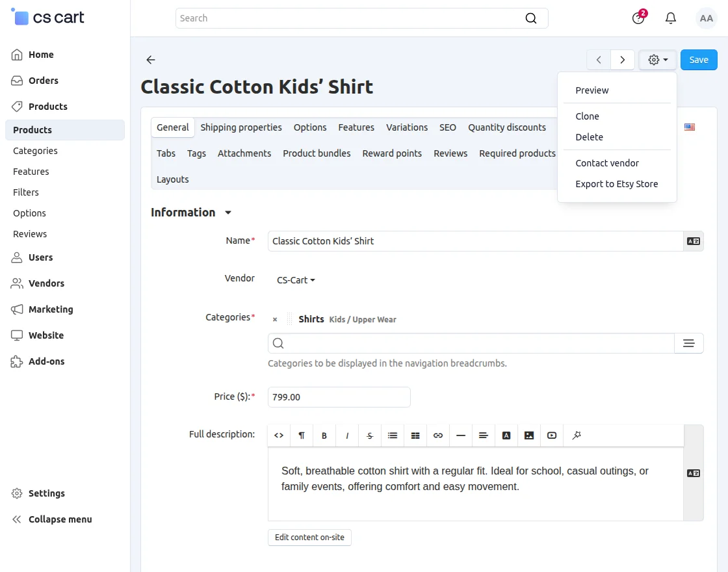The width and height of the screenshot is (728, 572).
Task: Open the Product bundles tab
Action: pyautogui.click(x=317, y=153)
